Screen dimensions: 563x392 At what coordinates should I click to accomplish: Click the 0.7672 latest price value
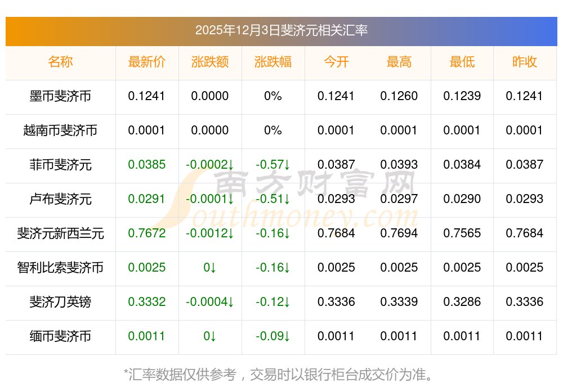(146, 233)
